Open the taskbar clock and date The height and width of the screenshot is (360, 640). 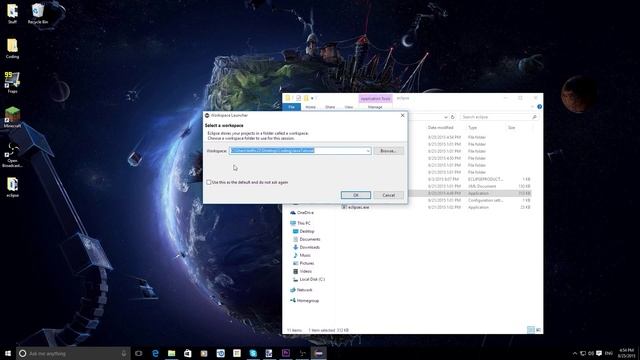626,353
